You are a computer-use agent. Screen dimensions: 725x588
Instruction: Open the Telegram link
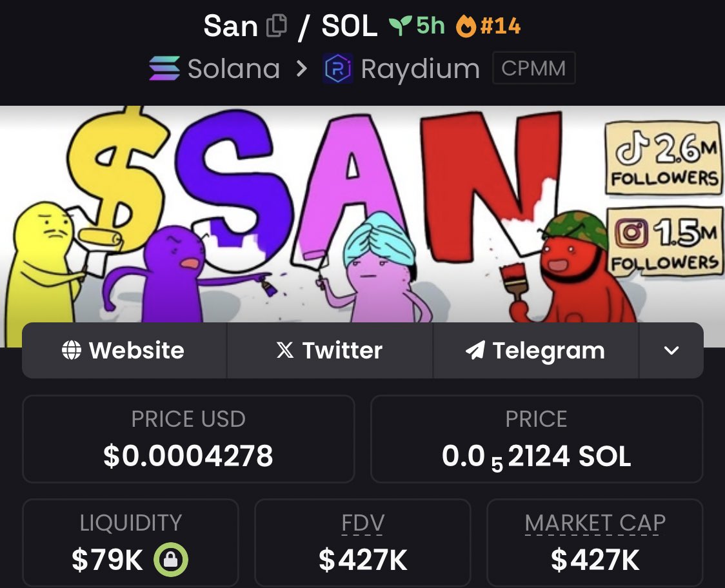(x=536, y=350)
